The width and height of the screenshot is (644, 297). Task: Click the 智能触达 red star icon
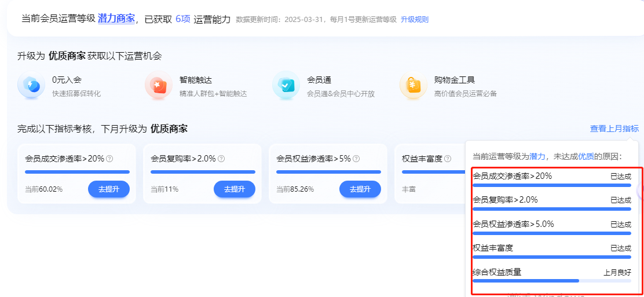point(159,86)
